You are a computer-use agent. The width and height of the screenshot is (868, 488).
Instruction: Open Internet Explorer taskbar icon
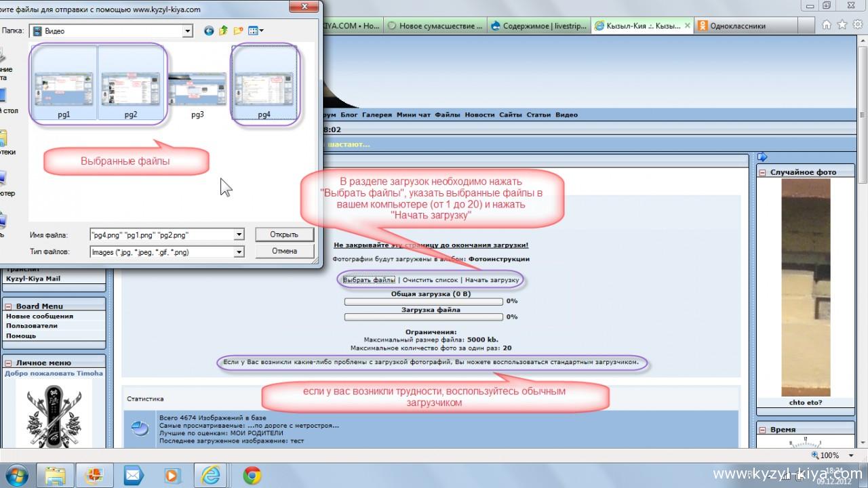(x=212, y=475)
